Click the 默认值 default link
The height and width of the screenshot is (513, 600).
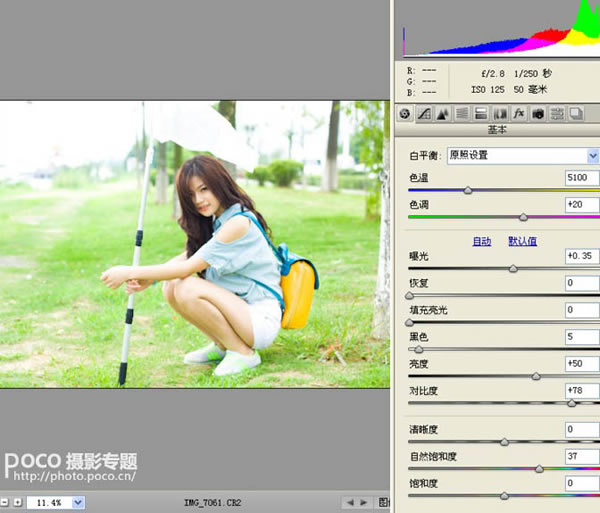[522, 241]
